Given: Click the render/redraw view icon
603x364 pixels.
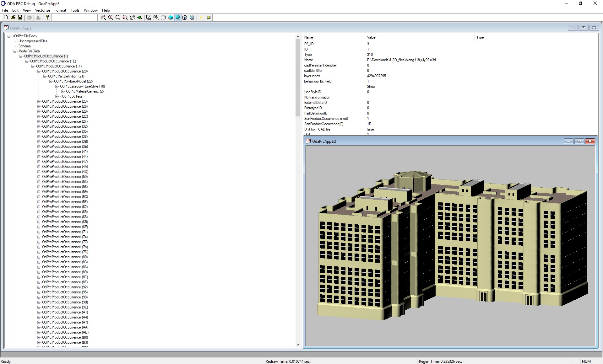Looking at the screenshot, I should pyautogui.click(x=209, y=17).
